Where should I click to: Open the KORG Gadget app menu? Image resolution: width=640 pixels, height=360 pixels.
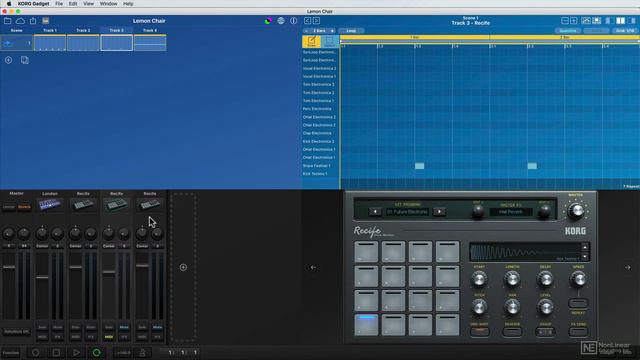pos(33,4)
